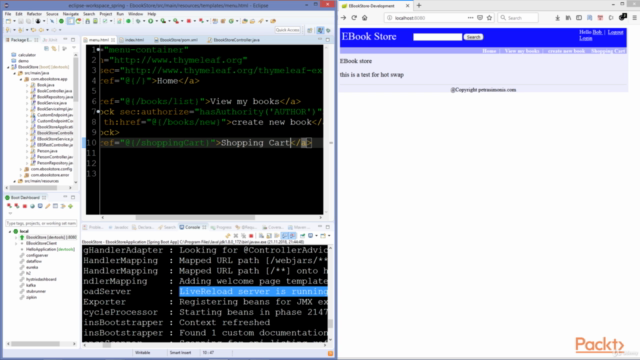Click the New file wizard icon
The width and height of the screenshot is (640, 360).
point(9,21)
